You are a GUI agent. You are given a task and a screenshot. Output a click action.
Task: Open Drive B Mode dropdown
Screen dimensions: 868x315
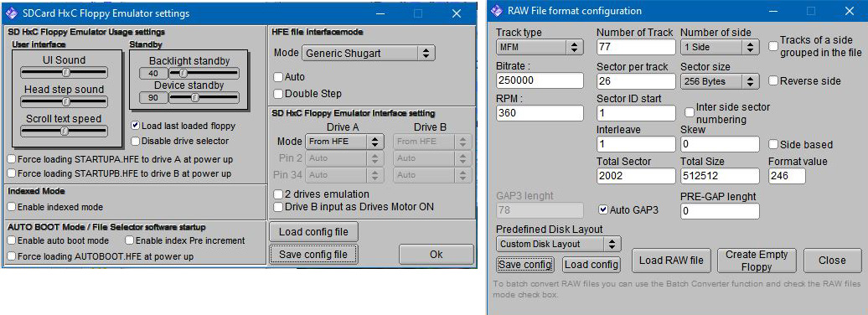pyautogui.click(x=432, y=142)
